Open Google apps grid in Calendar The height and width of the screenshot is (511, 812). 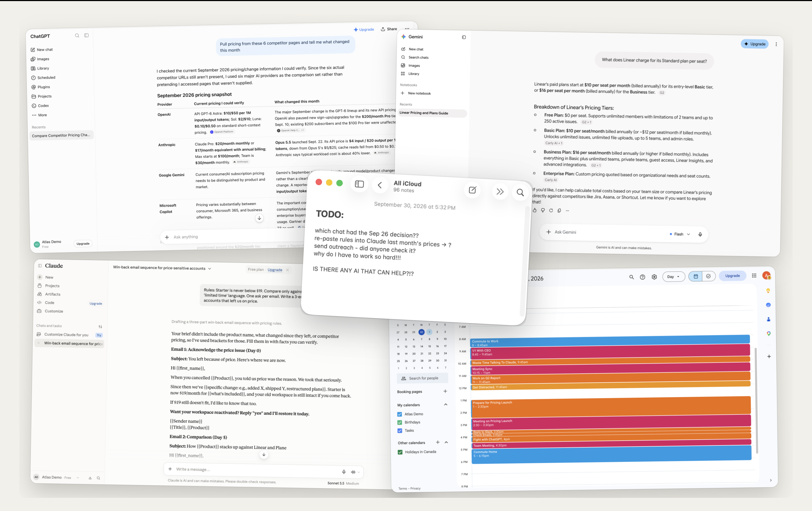coord(754,276)
